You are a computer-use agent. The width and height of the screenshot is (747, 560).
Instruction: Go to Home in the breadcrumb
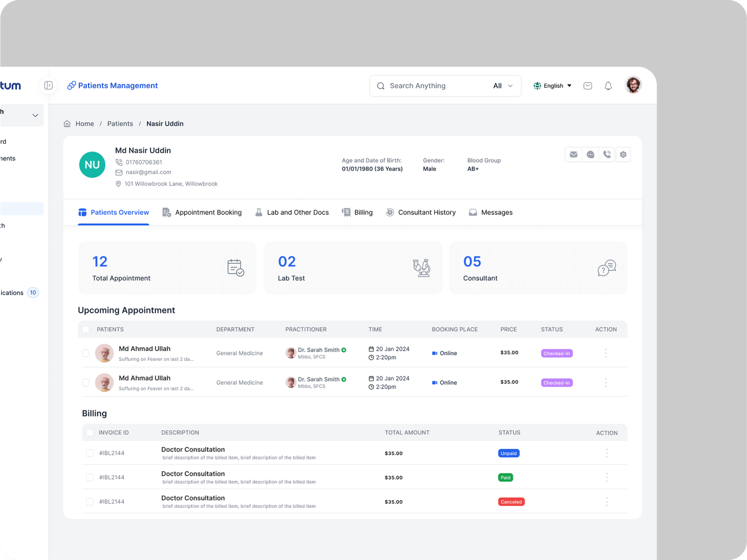(x=85, y=124)
